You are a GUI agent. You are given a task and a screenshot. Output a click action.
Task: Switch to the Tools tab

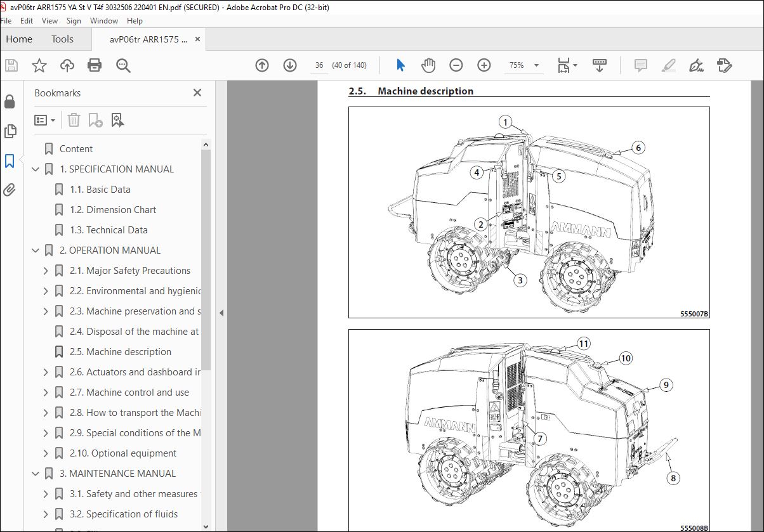(x=62, y=39)
